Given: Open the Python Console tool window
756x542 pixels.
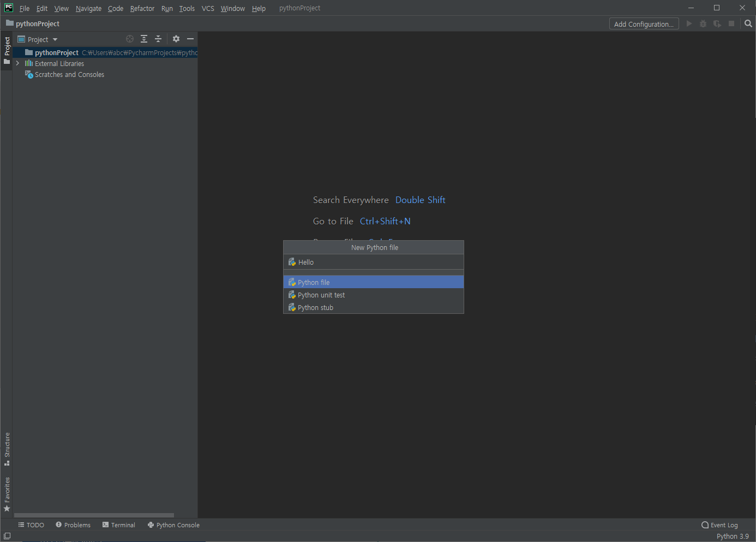Looking at the screenshot, I should click(x=173, y=525).
